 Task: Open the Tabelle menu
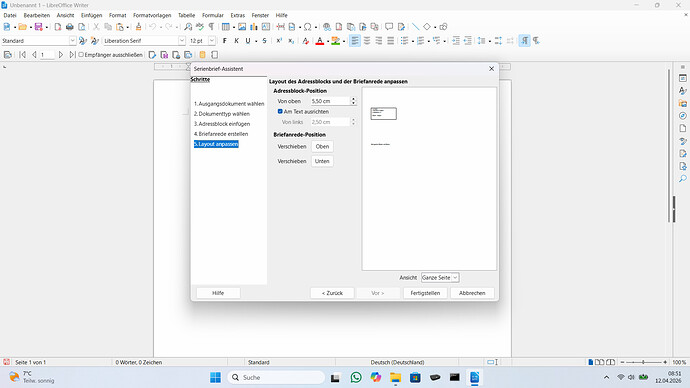point(186,15)
